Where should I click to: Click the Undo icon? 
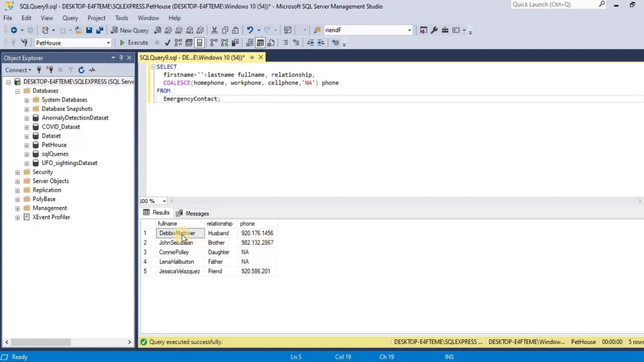(x=250, y=30)
